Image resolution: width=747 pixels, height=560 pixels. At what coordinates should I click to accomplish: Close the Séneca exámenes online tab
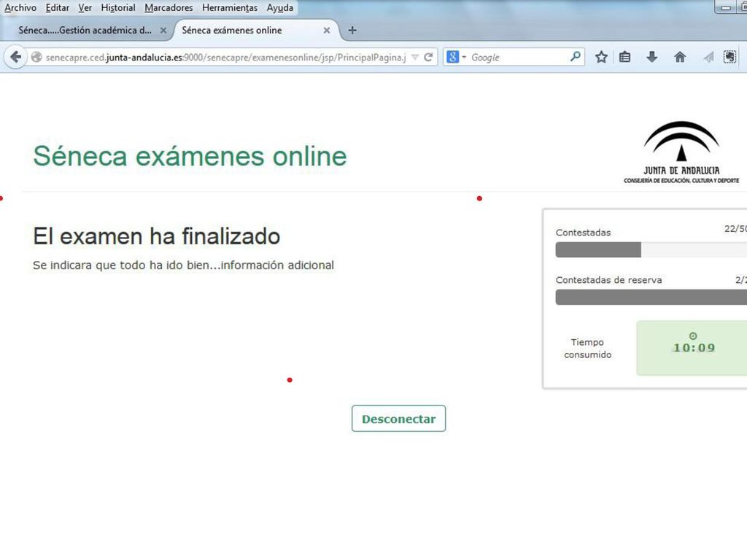(x=326, y=30)
